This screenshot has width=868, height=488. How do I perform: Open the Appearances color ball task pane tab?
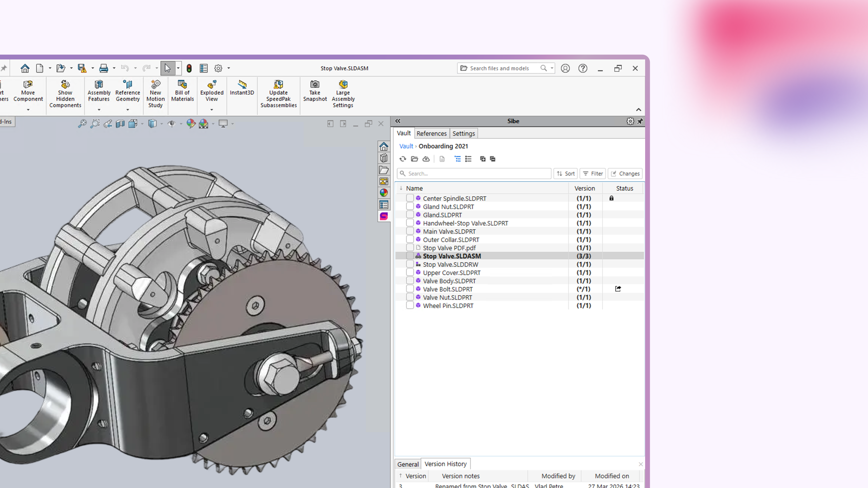click(x=384, y=193)
